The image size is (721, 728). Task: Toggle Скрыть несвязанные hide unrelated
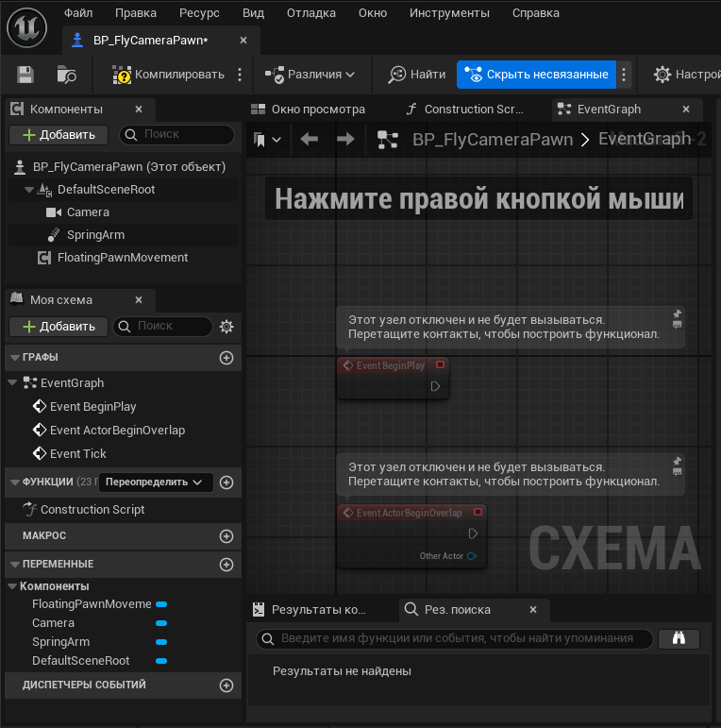(536, 75)
